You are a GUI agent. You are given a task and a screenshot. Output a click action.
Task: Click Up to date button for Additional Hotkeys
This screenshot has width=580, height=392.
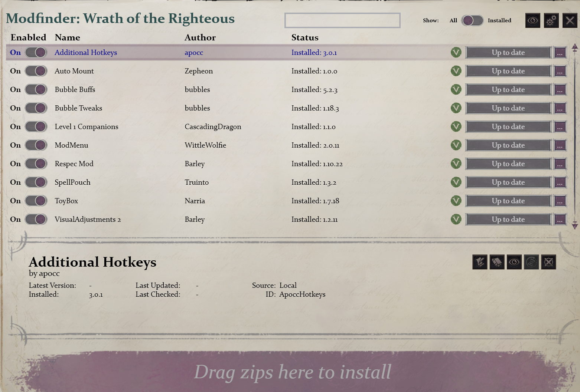(508, 52)
